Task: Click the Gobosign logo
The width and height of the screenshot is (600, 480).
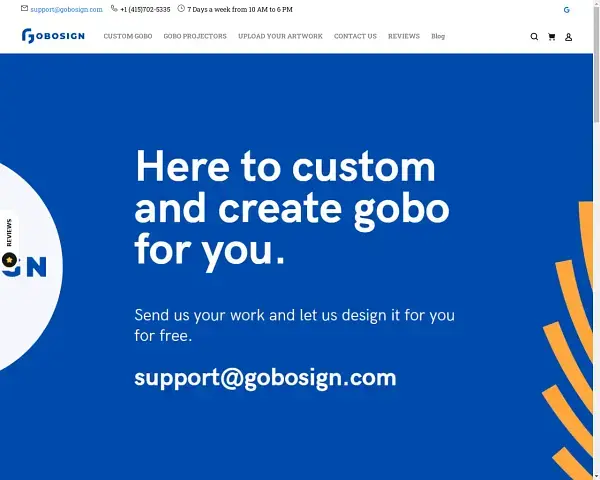Action: pos(54,36)
